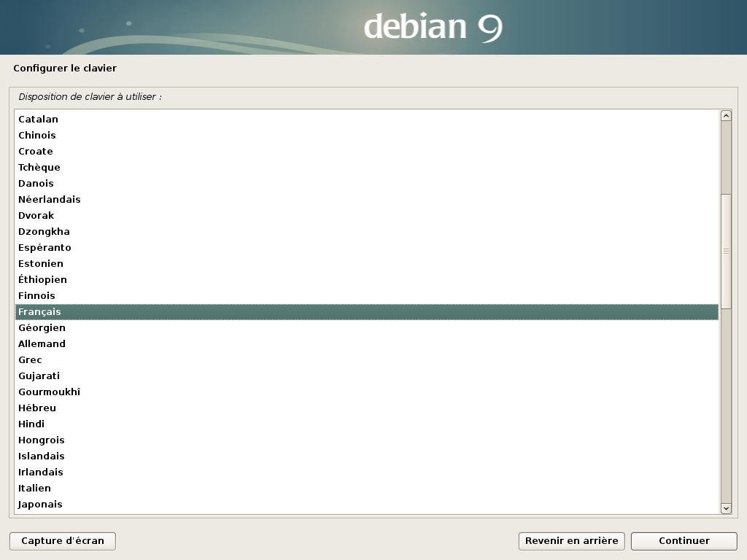Click Revenir en arrière button

click(x=571, y=541)
